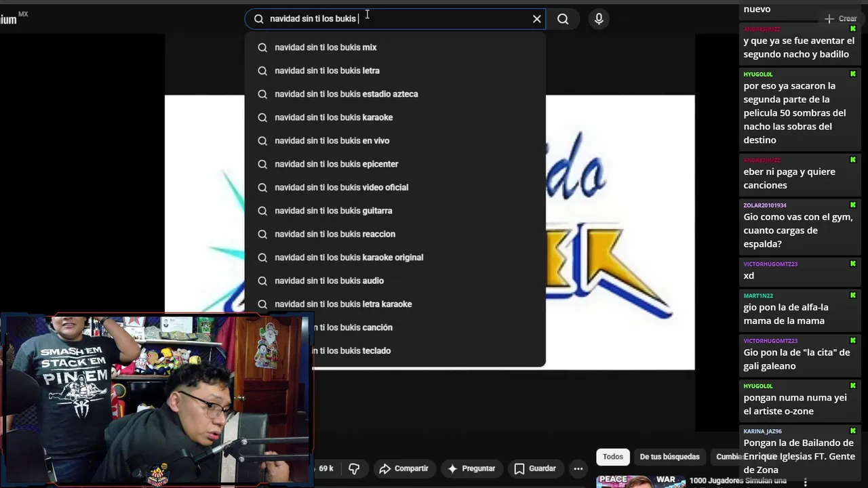Select suggestion ending in 'canción'

tap(429, 327)
